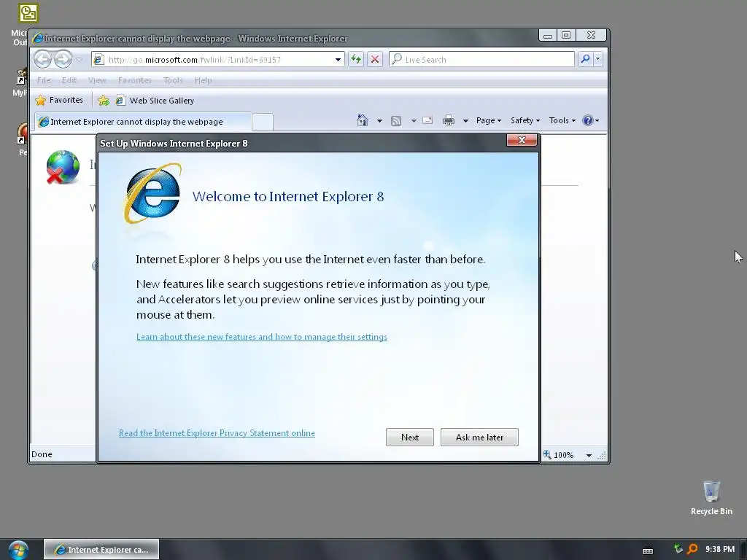Click the keyboard icon in system tray
The width and height of the screenshot is (747, 560).
[648, 551]
